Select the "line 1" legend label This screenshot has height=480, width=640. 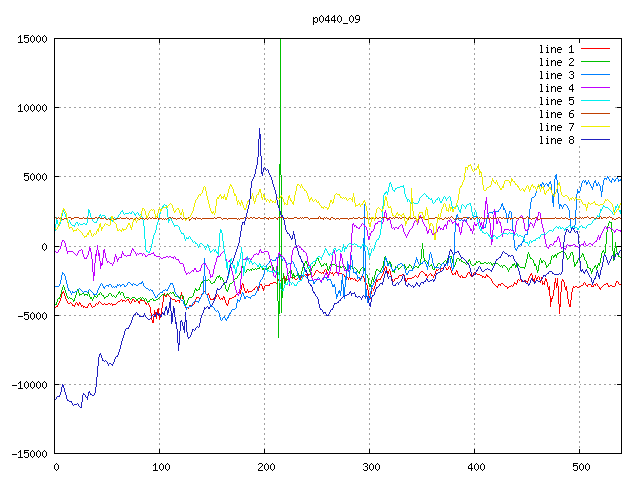click(557, 49)
